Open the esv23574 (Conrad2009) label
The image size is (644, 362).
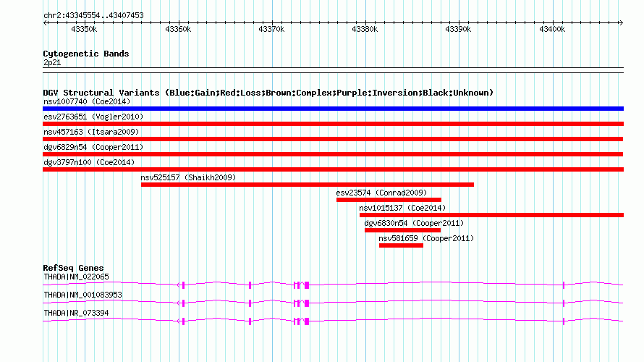coord(381,193)
